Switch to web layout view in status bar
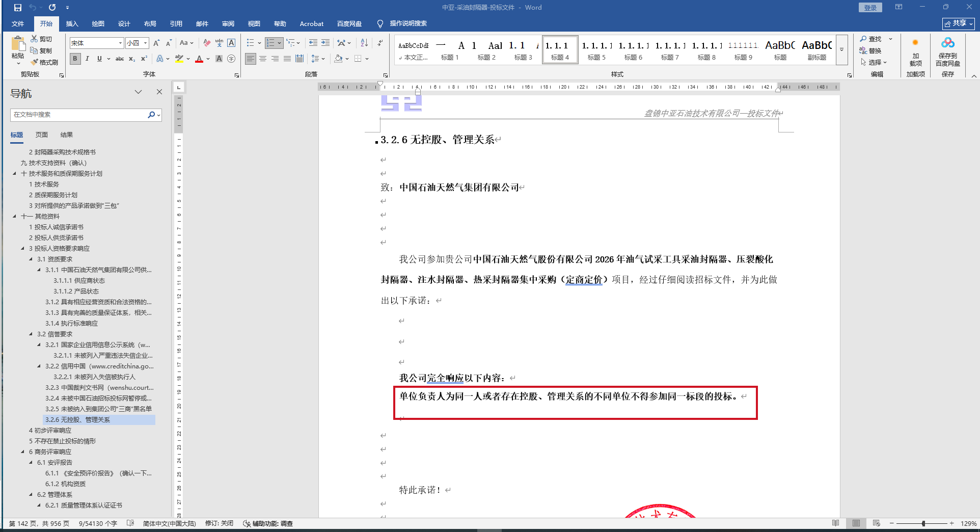Viewport: 980px width, 532px height. tap(876, 523)
